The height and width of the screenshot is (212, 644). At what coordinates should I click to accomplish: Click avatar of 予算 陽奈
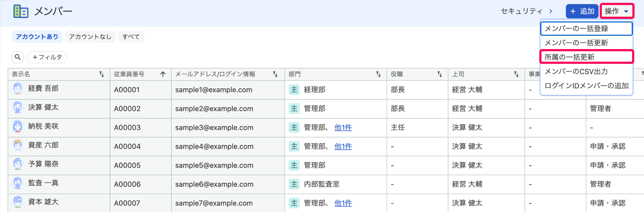[18, 164]
